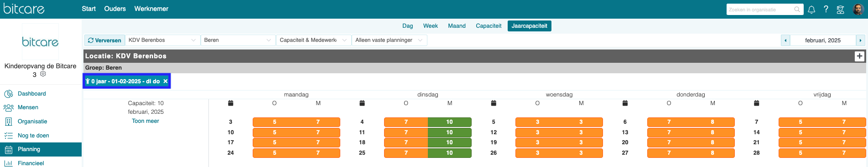The height and width of the screenshot is (167, 868).
Task: Click the plus icon on Locatie bar
Action: [859, 56]
